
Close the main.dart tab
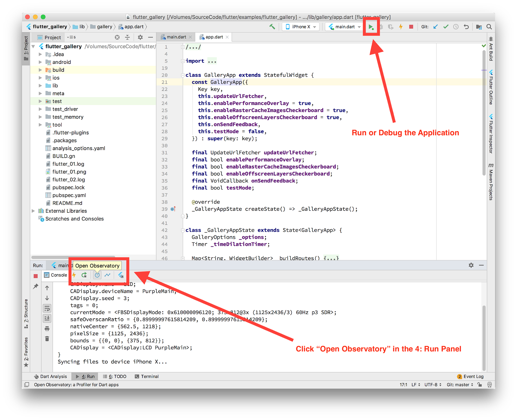click(x=191, y=37)
